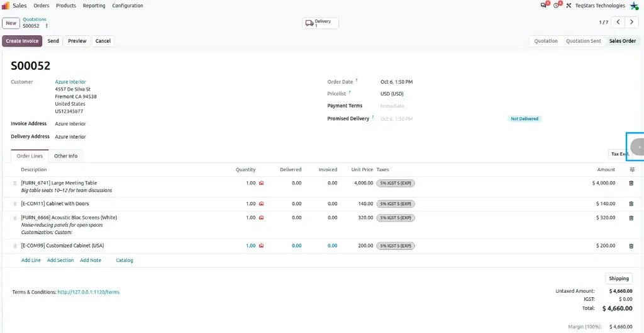The image size is (644, 333).
Task: Select the Order Lines tab
Action: click(30, 156)
